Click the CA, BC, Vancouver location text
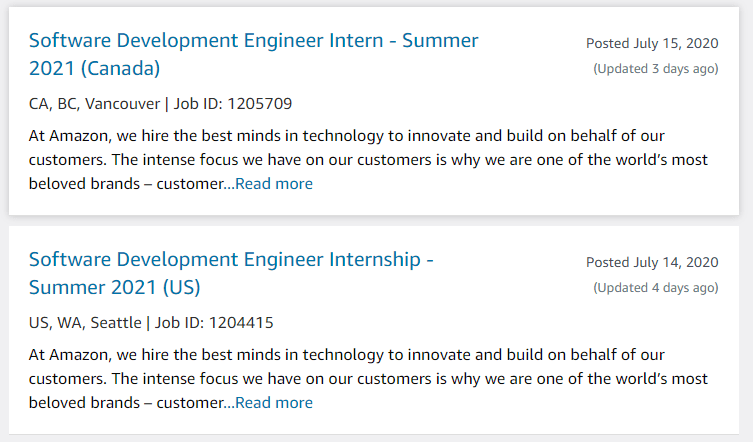This screenshot has width=753, height=442. 94,104
